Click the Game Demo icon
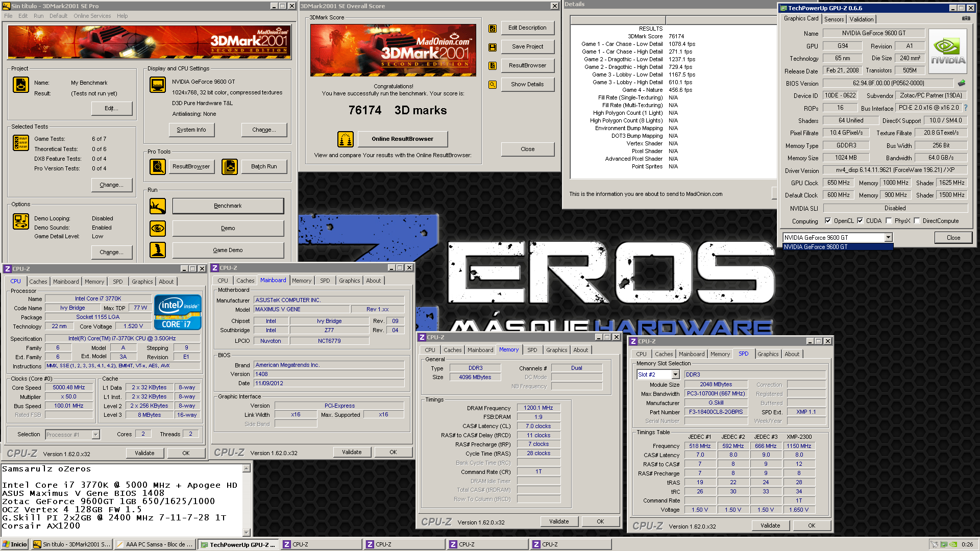The image size is (980, 551). pos(158,250)
